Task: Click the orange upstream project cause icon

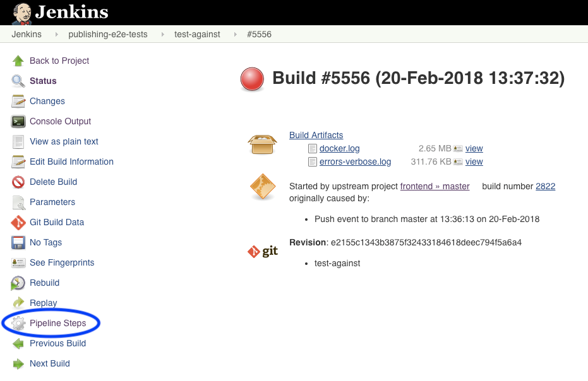Action: (x=263, y=187)
